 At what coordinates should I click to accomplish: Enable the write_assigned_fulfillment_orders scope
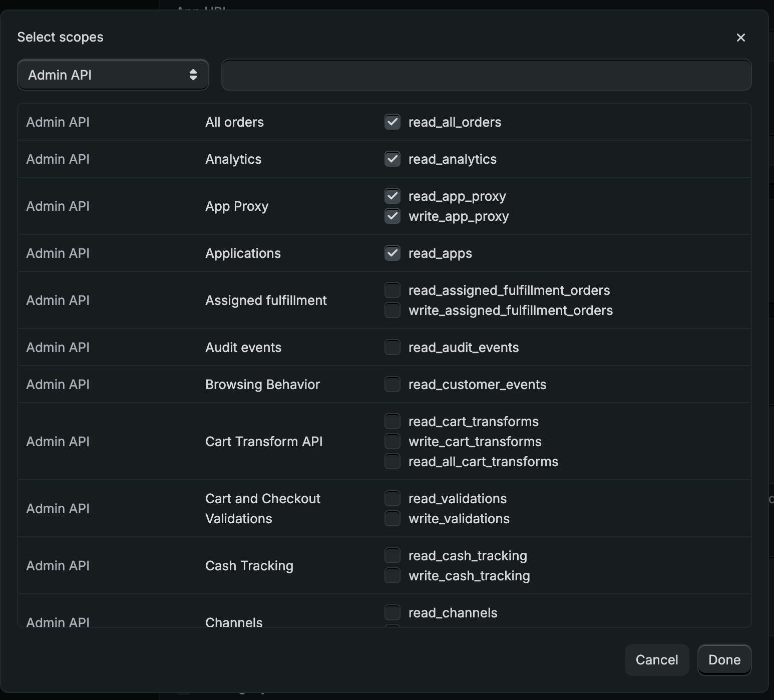393,310
